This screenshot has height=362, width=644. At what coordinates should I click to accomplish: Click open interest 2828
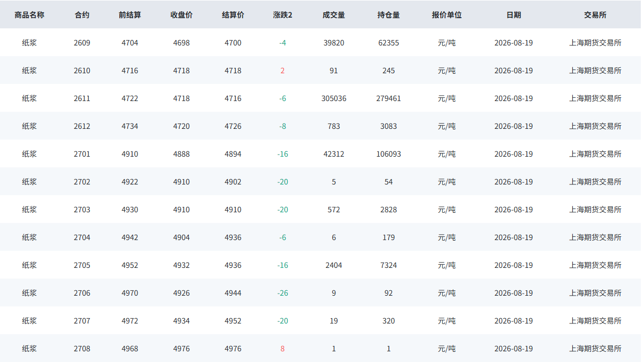[x=388, y=210]
